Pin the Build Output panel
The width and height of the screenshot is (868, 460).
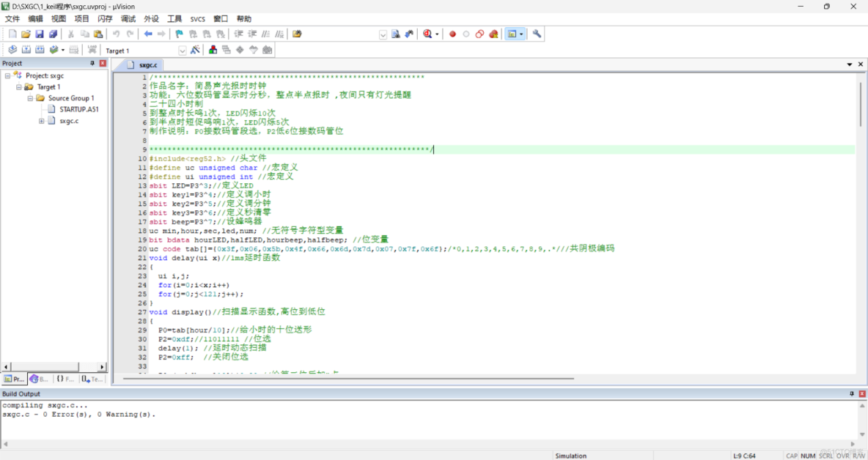pyautogui.click(x=851, y=393)
